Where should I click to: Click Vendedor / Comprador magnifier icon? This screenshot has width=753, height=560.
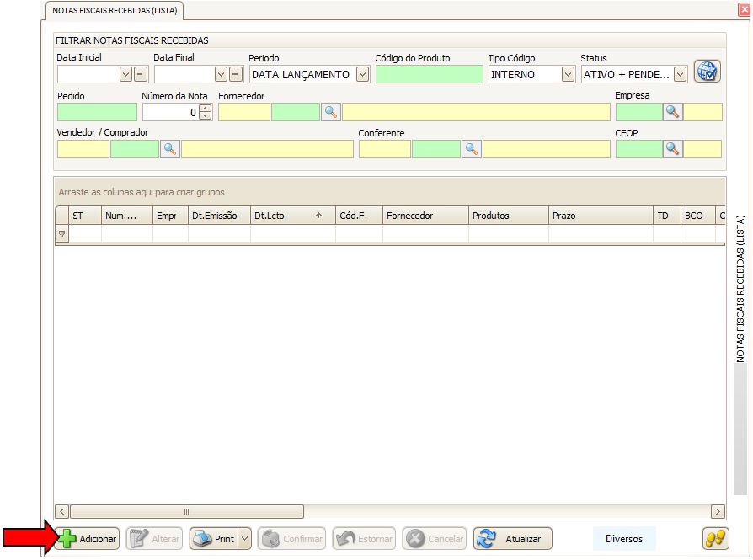tap(170, 149)
